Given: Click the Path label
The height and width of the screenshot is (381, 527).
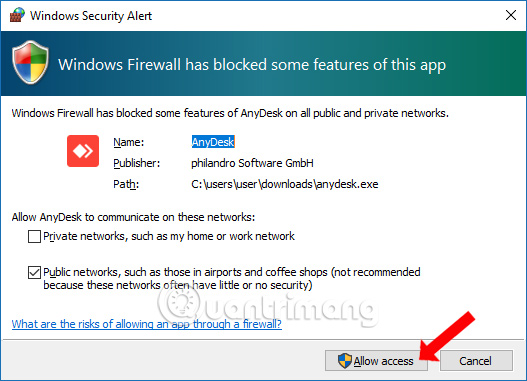Looking at the screenshot, I should (126, 184).
